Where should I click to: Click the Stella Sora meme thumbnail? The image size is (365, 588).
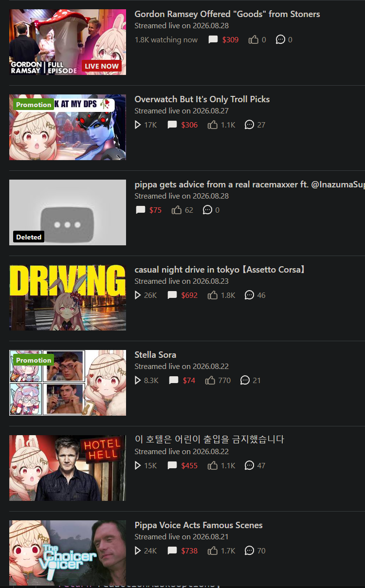pyautogui.click(x=68, y=383)
